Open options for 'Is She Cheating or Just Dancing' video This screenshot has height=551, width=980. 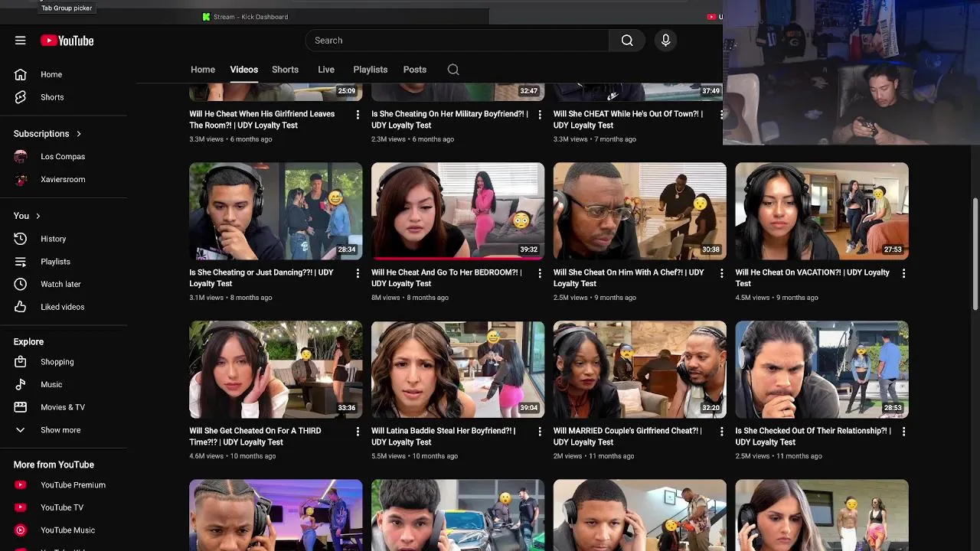358,273
